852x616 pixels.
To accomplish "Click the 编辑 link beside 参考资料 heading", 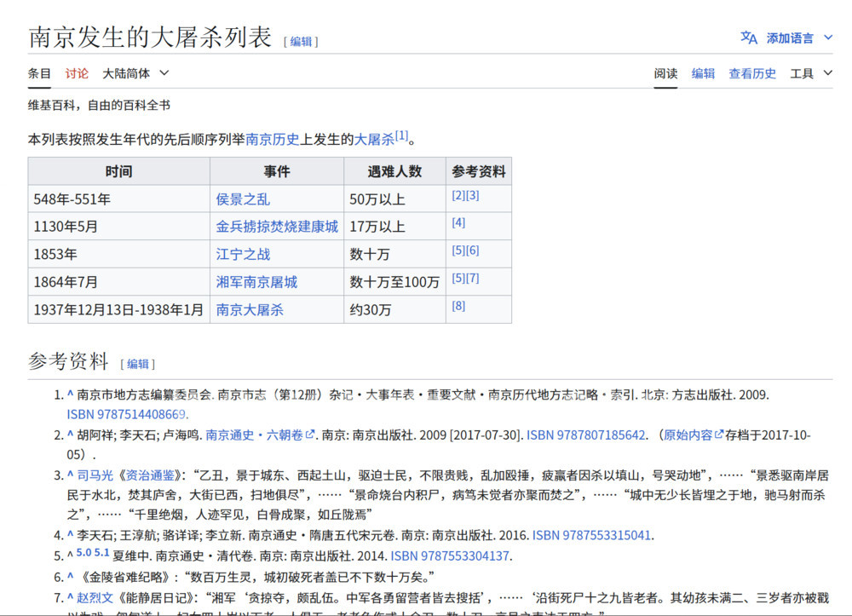I will 137,364.
